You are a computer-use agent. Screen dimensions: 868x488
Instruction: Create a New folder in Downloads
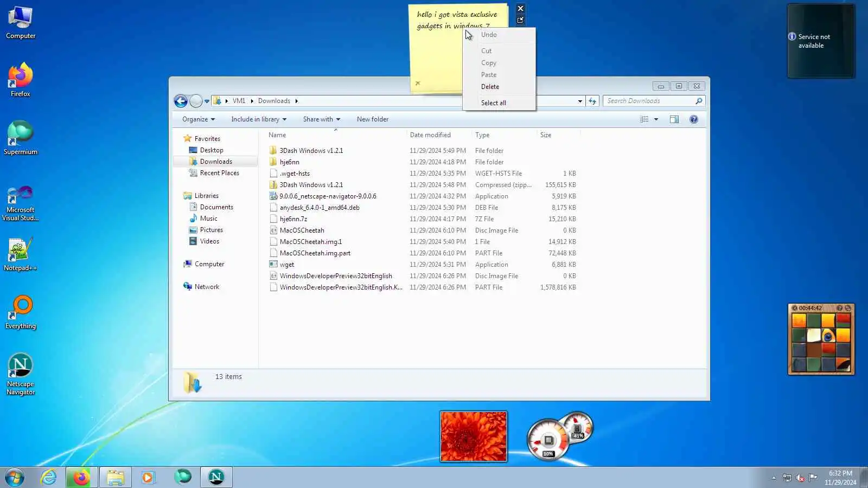tap(373, 119)
